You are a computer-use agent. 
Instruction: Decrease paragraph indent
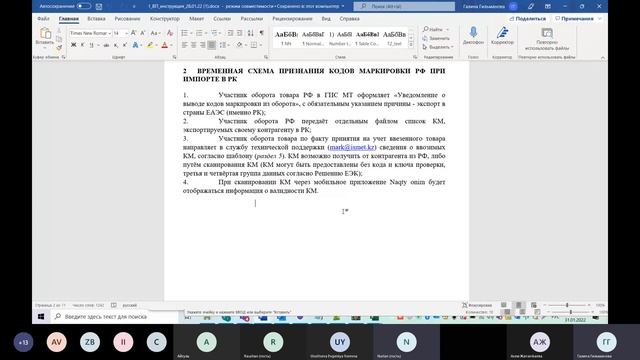pyautogui.click(x=230, y=33)
